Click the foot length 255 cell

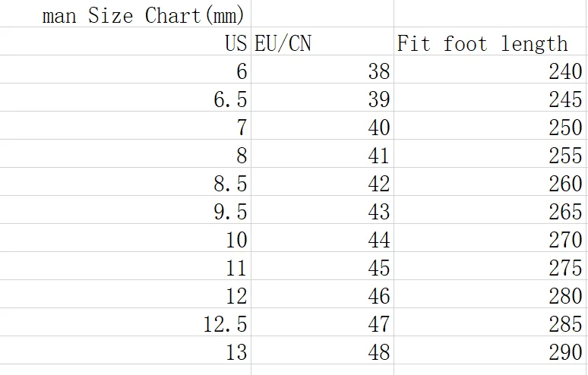pos(490,153)
